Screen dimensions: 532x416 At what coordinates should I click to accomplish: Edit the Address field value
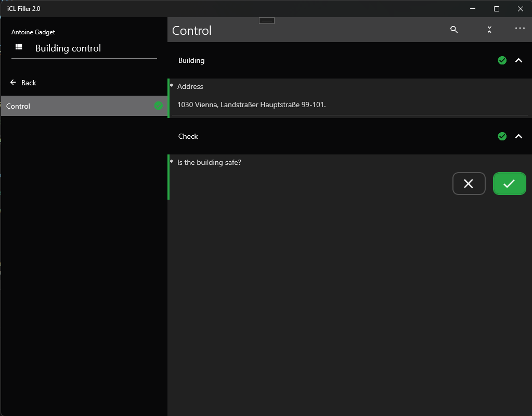(x=350, y=105)
